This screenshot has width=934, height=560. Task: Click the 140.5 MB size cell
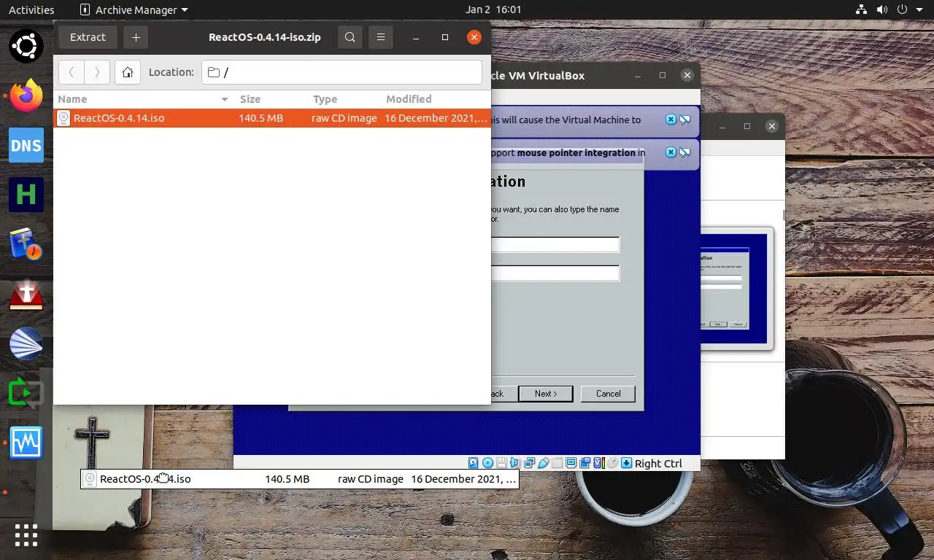tap(261, 118)
